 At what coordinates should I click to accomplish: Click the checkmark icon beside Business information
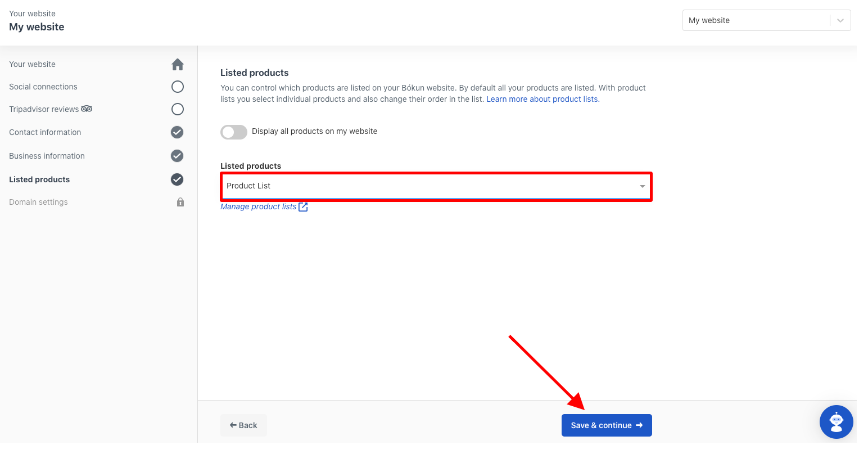pyautogui.click(x=177, y=156)
